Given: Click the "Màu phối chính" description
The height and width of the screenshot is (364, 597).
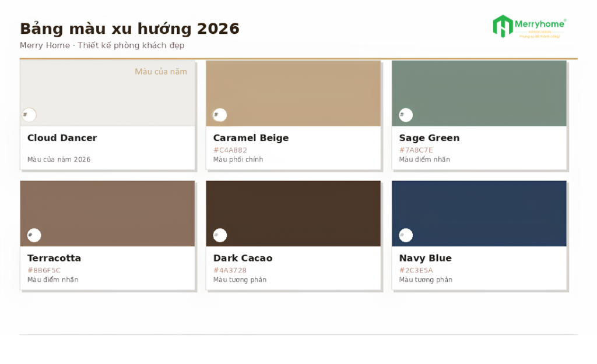Looking at the screenshot, I should 238,160.
